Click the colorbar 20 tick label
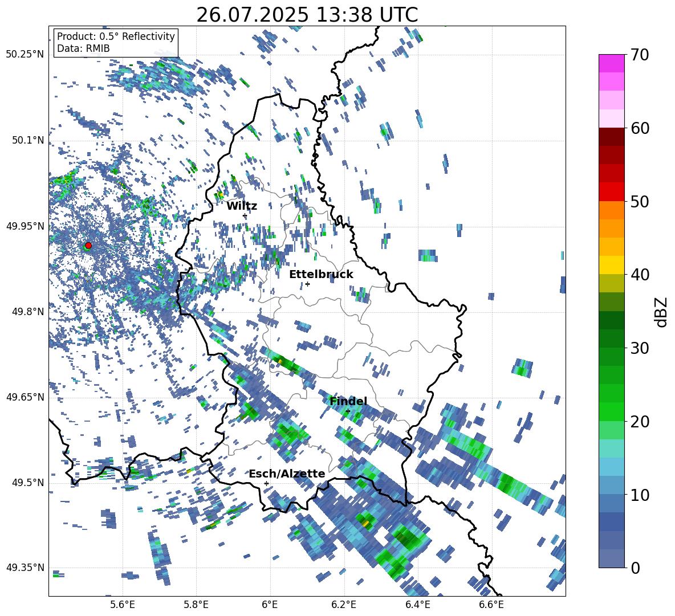The image size is (675, 616). [x=640, y=421]
